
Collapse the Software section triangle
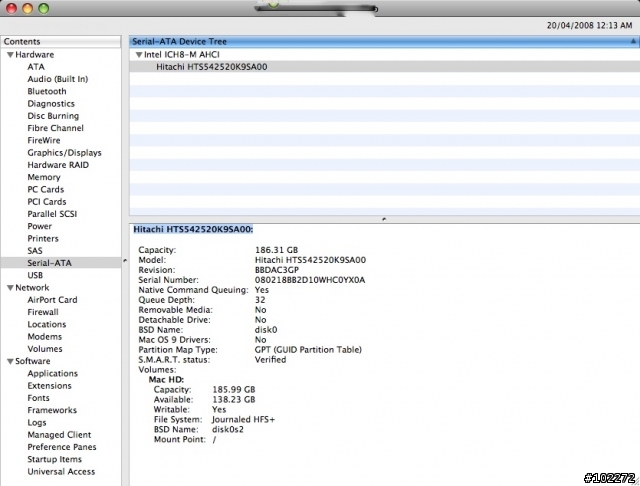10,361
